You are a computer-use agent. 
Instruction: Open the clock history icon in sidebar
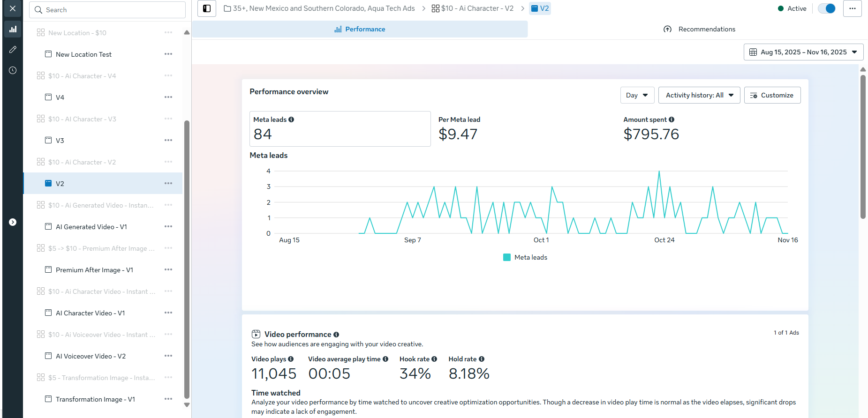13,70
